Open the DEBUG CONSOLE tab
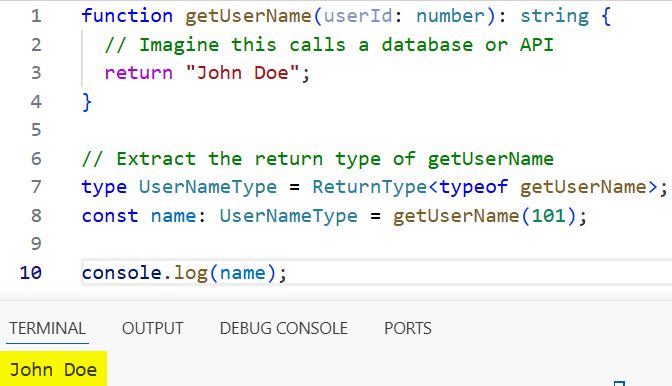 coord(284,328)
